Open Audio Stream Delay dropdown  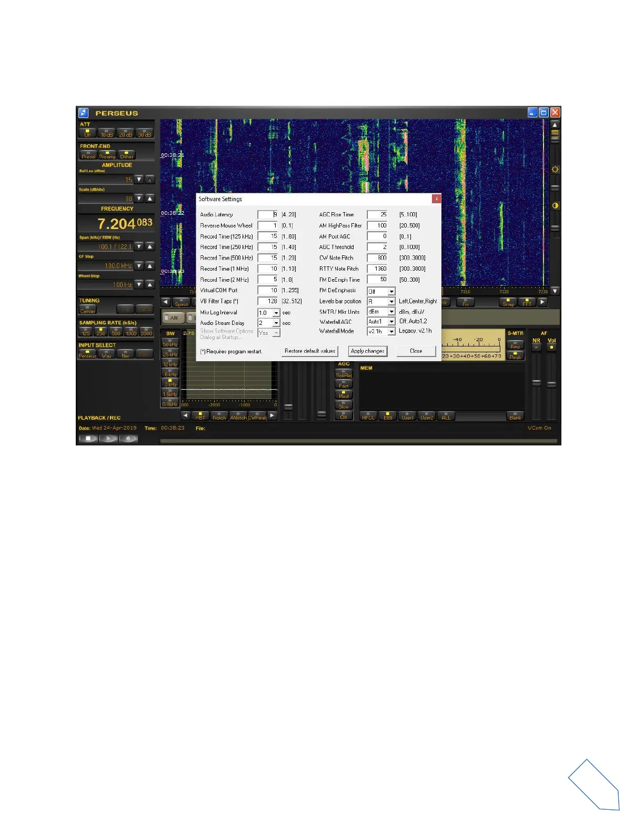[276, 323]
